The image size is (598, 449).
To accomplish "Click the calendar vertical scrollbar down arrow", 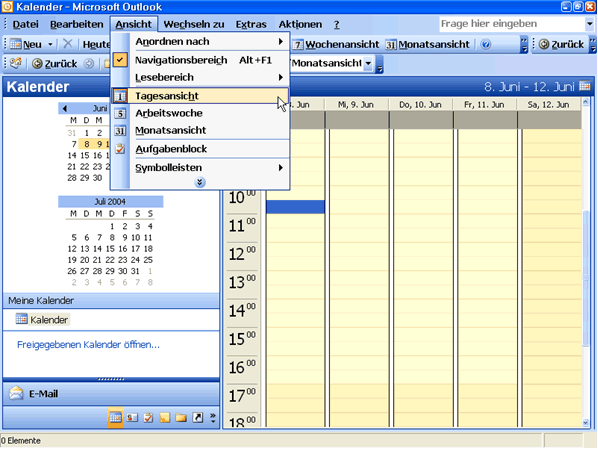I will click(x=586, y=422).
